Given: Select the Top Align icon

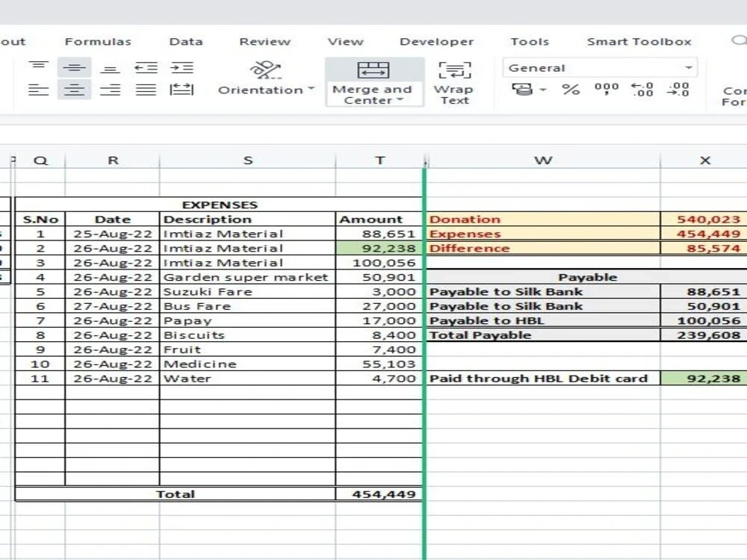Looking at the screenshot, I should click(x=36, y=67).
